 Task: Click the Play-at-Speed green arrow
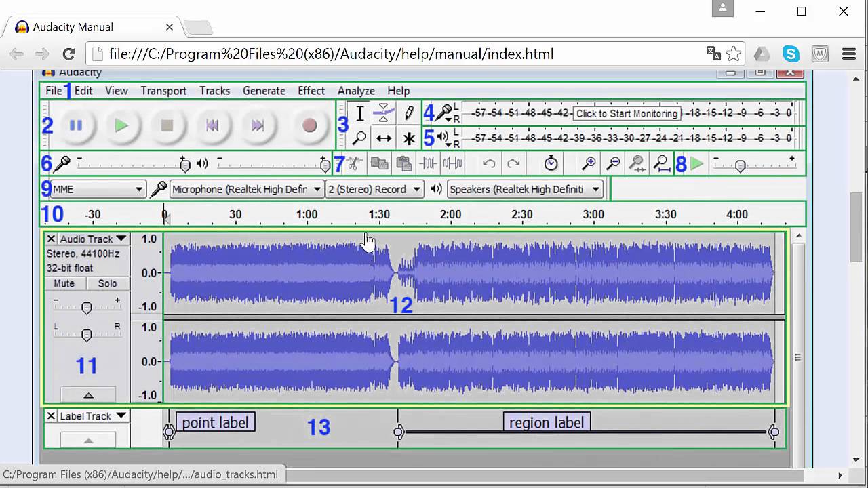[x=697, y=163]
